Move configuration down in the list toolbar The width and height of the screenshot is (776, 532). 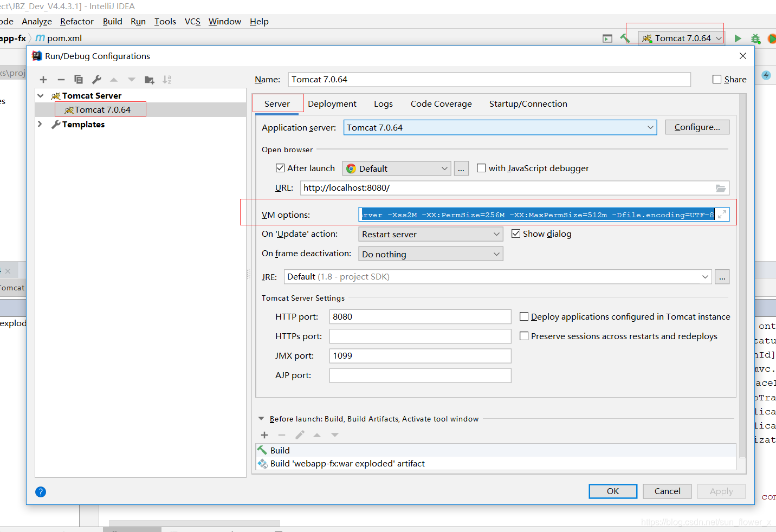(x=132, y=80)
